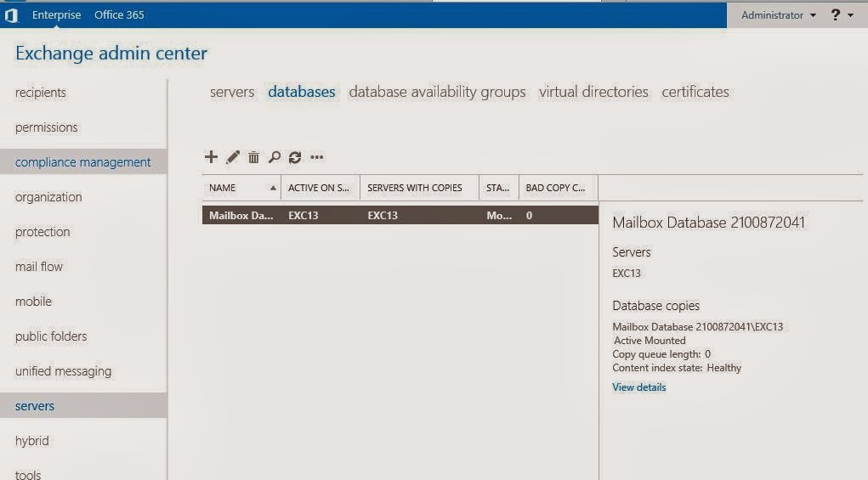Viewport: 868px width, 480px height.
Task: Select public folders in left navigation
Action: 51,336
